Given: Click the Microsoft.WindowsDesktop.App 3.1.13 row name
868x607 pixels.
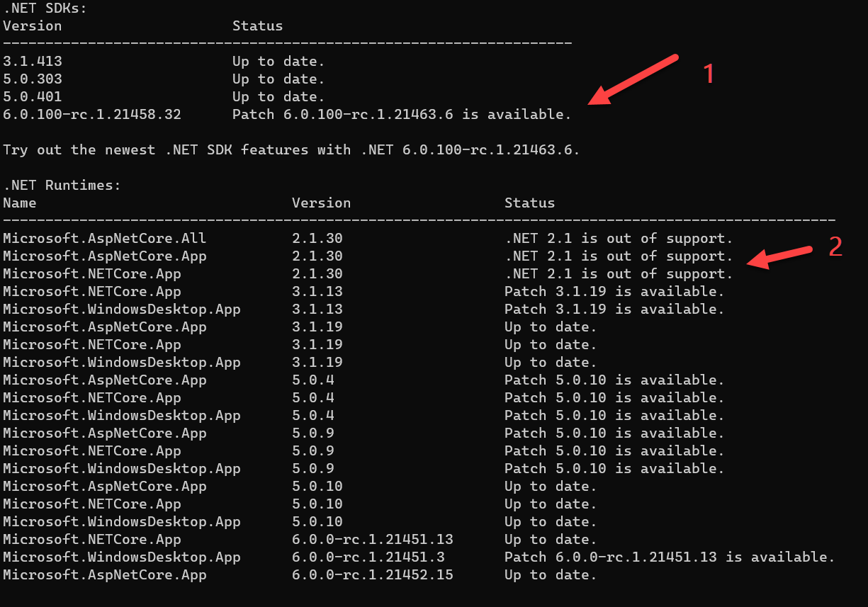Looking at the screenshot, I should pos(122,310).
